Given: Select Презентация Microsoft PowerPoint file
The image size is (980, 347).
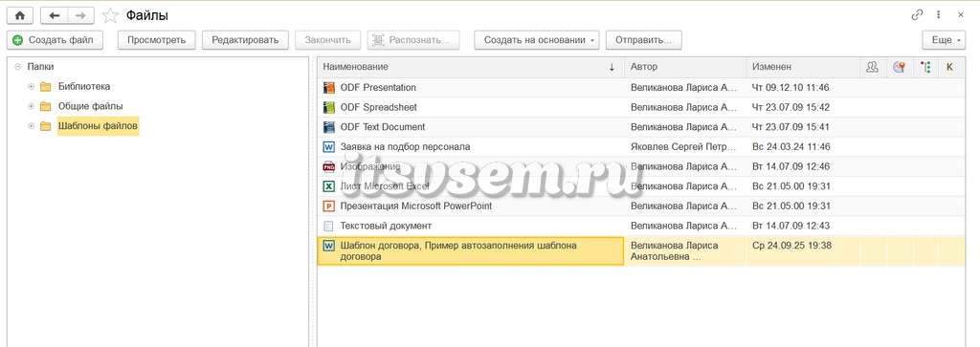Looking at the screenshot, I should point(416,206).
